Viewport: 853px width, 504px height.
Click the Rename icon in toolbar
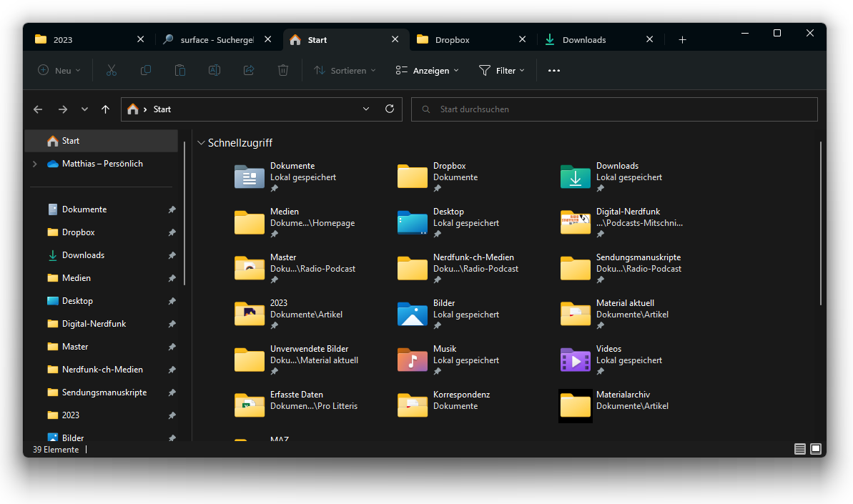click(215, 70)
